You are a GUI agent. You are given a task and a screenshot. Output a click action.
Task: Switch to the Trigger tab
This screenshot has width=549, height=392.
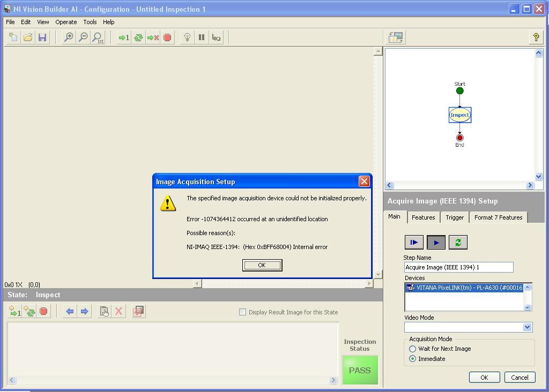tap(455, 217)
